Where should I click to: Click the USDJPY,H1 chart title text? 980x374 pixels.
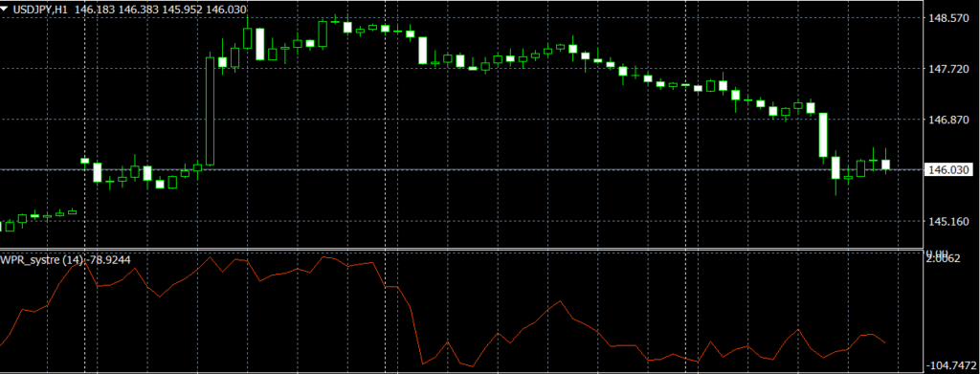[40, 10]
